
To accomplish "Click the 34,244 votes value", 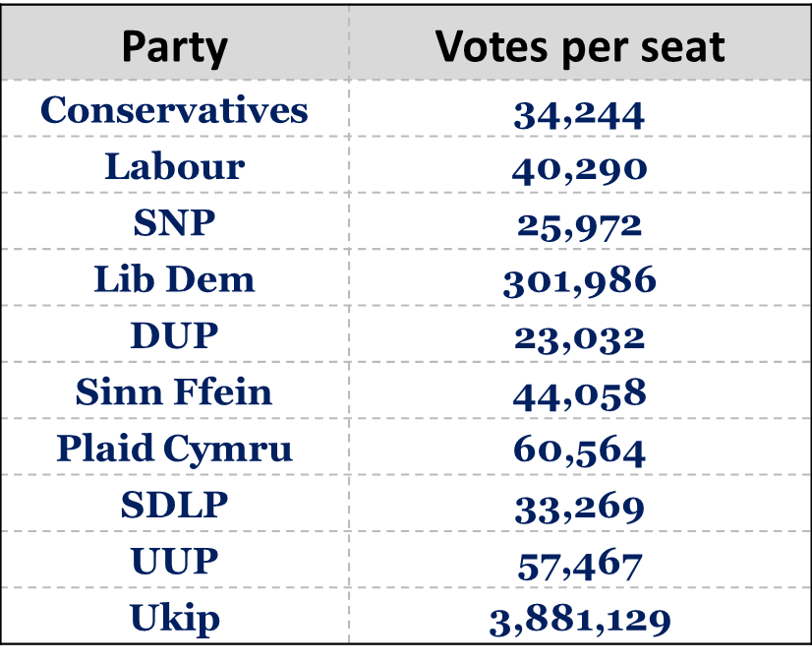I will coord(580,114).
